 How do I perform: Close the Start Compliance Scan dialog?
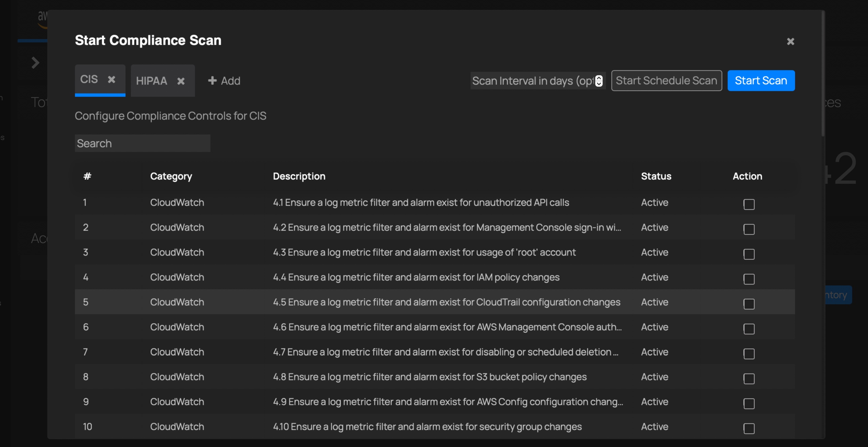click(x=790, y=41)
